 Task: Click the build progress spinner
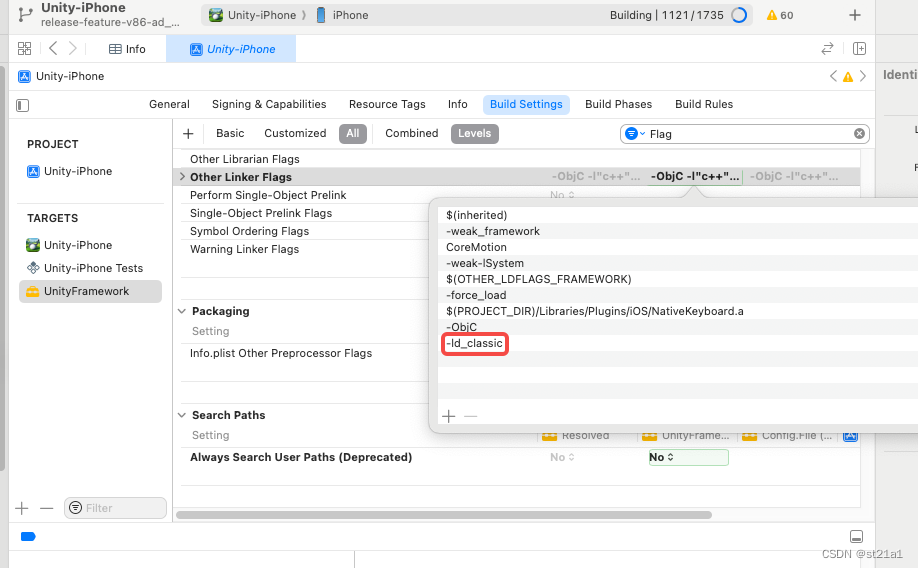(x=739, y=15)
